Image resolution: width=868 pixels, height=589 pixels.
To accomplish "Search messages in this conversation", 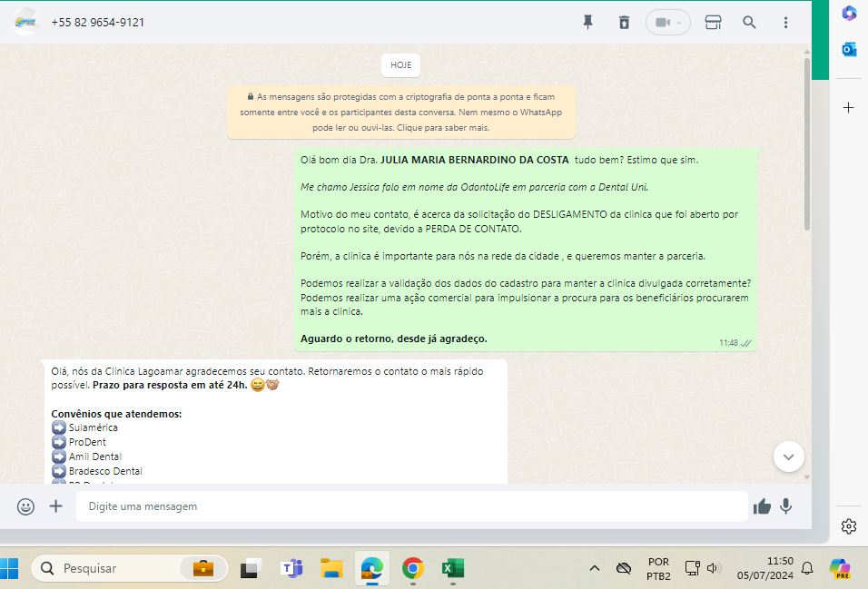I will point(749,22).
